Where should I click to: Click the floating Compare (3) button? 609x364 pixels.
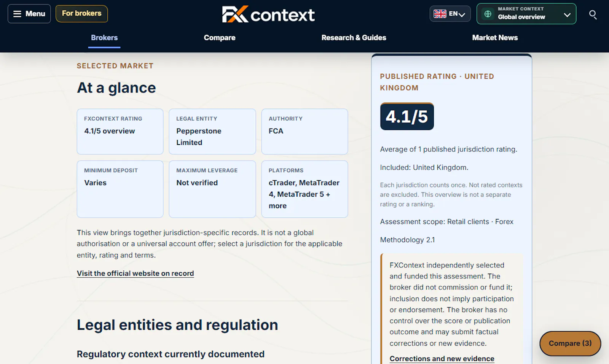click(570, 343)
